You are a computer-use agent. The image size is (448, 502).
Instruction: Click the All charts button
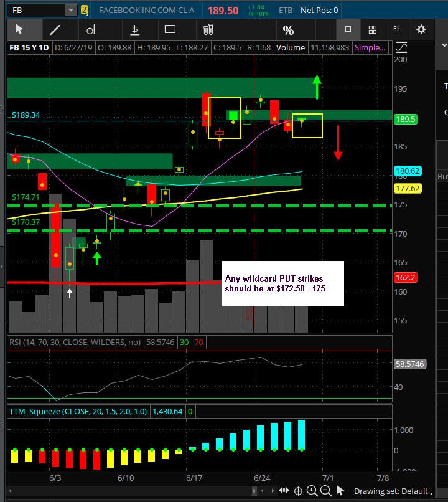point(396,29)
